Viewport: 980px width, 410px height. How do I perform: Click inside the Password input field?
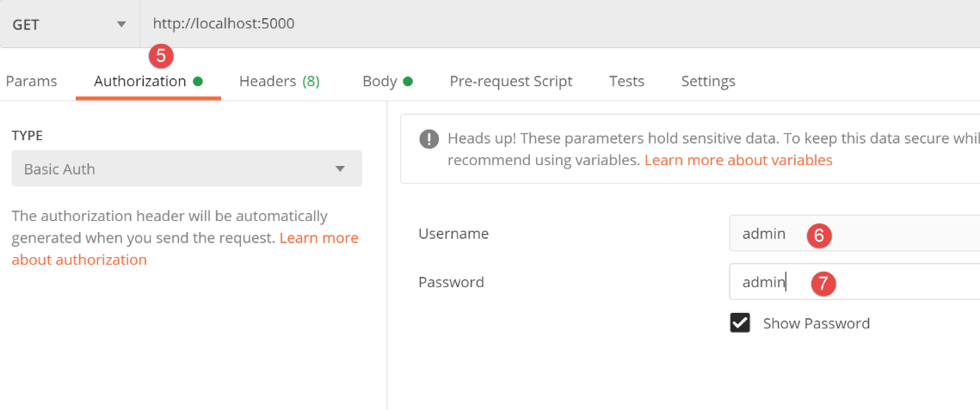(x=895, y=282)
